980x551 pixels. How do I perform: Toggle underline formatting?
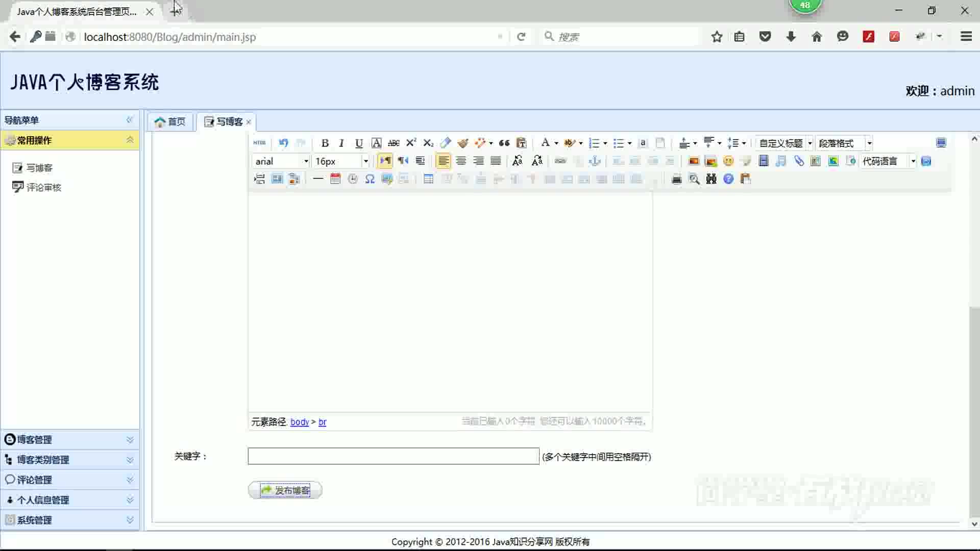359,143
